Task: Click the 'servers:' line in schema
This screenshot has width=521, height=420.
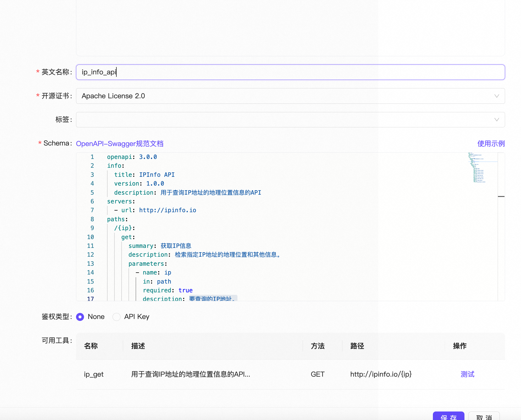Action: (x=121, y=201)
